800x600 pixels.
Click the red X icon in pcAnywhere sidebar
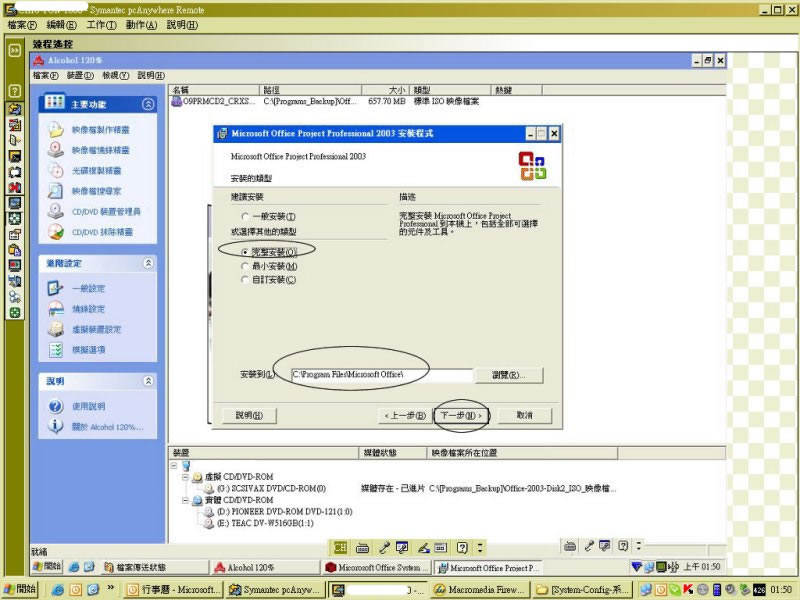(15, 187)
